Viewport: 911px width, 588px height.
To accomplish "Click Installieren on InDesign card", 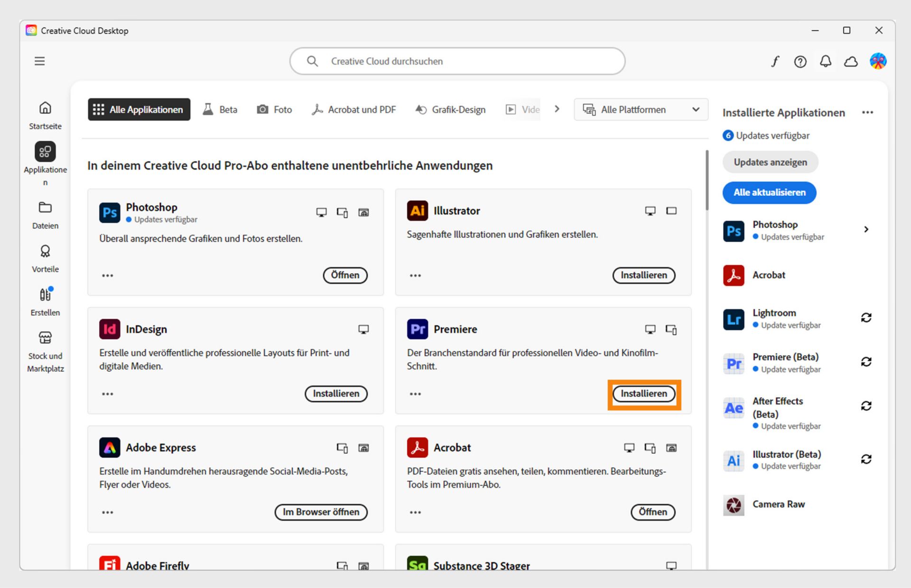I will click(x=336, y=394).
